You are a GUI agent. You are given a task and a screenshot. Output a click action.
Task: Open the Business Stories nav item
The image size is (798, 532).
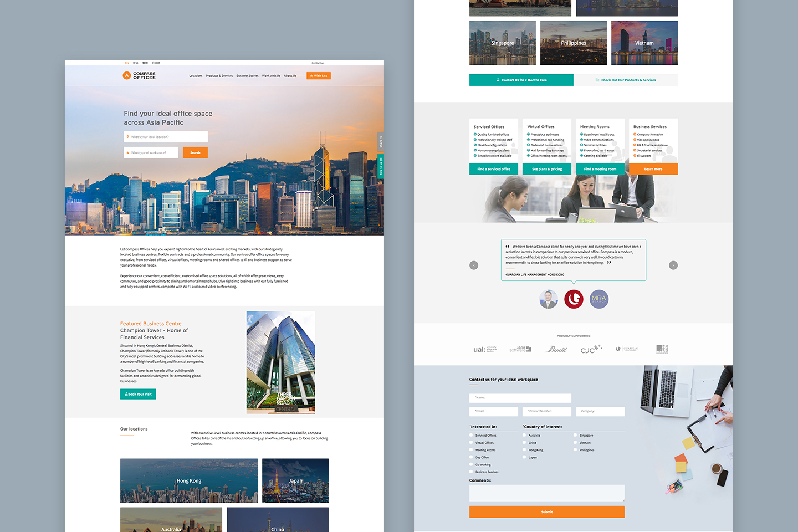coord(247,76)
